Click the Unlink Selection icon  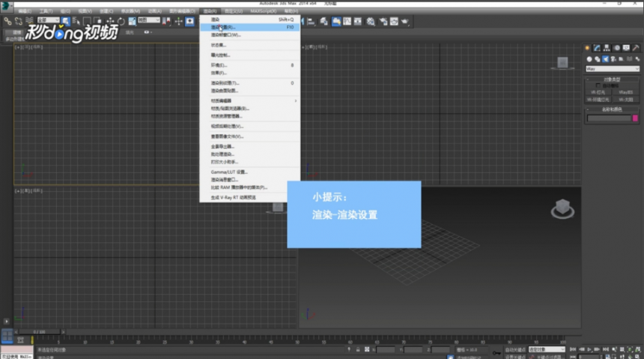point(19,21)
